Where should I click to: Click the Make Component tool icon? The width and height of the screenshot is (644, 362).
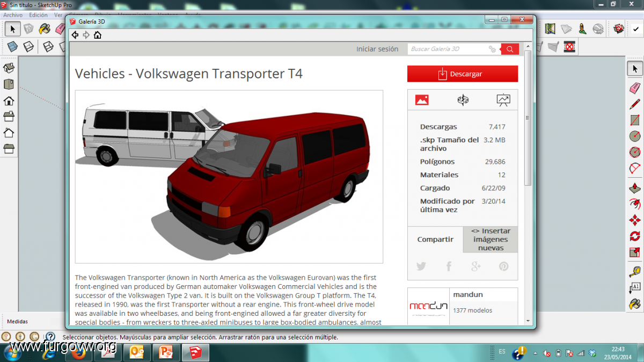(28, 29)
